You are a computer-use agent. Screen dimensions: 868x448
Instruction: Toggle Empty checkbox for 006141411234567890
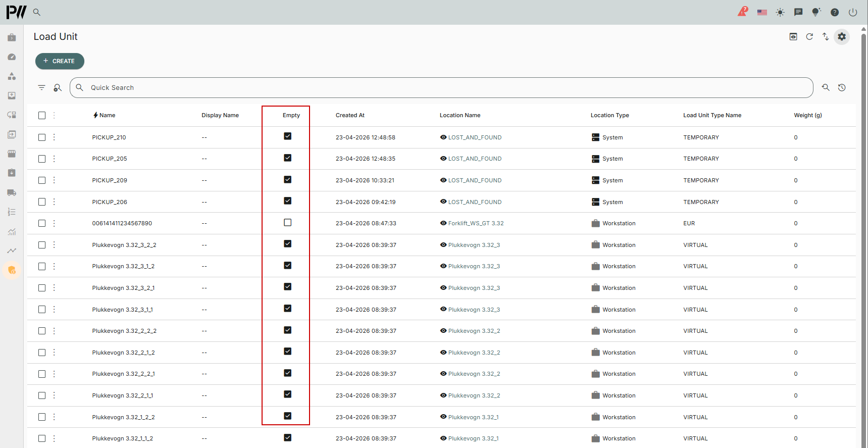coord(288,222)
